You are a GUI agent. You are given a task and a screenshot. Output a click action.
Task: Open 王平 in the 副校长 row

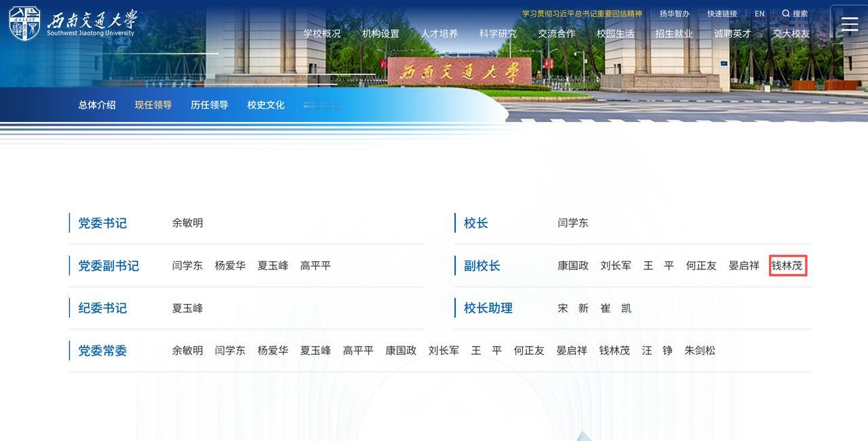(658, 265)
